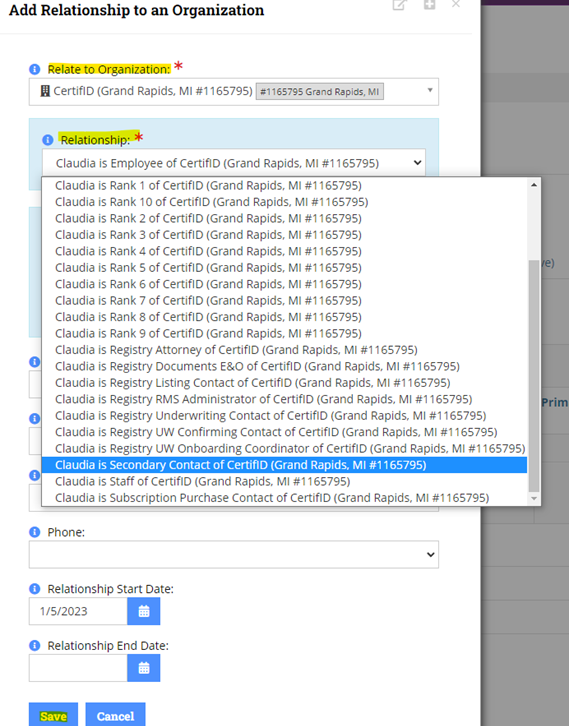Click the plus icon in dialog header

[430, 5]
